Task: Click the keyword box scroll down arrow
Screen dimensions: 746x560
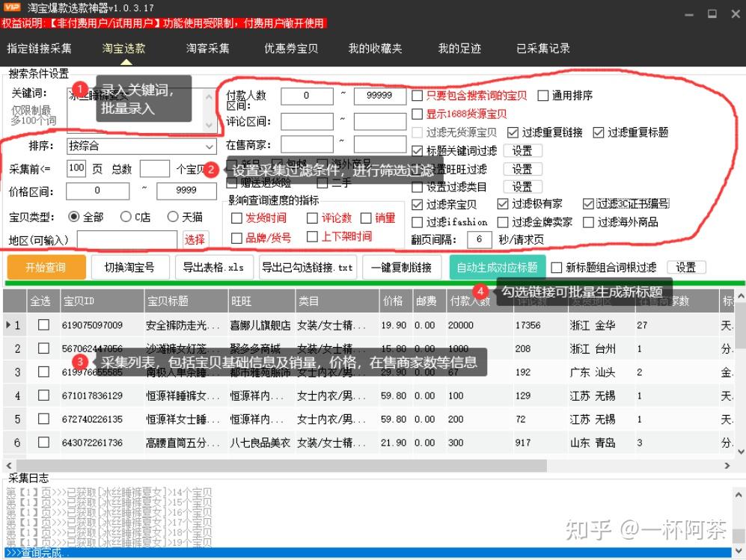Action: (209, 125)
